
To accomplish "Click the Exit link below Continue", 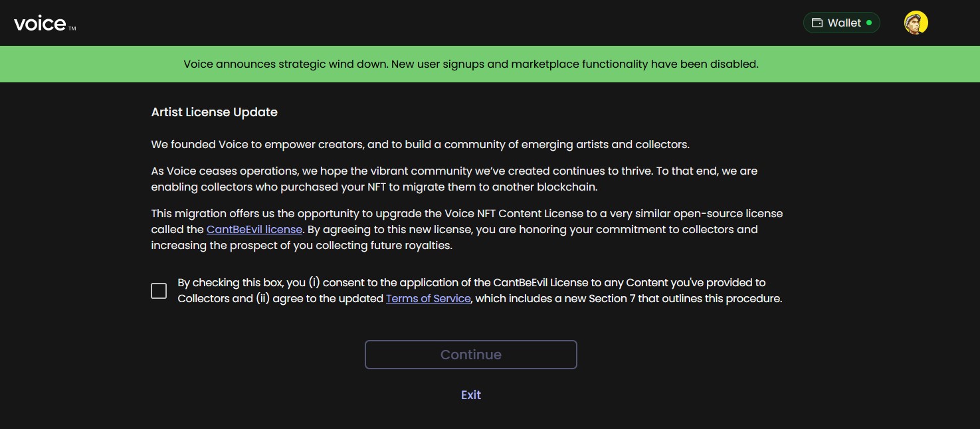I will click(470, 394).
